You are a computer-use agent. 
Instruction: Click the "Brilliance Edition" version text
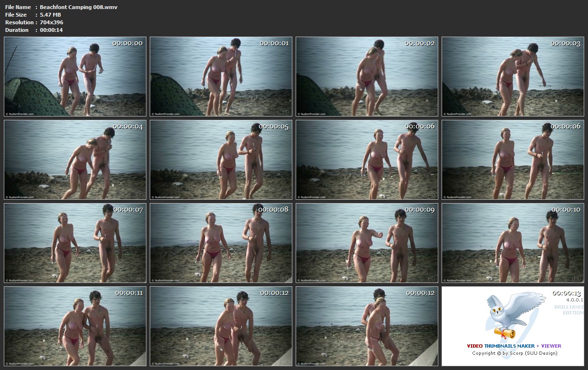pyautogui.click(x=569, y=310)
